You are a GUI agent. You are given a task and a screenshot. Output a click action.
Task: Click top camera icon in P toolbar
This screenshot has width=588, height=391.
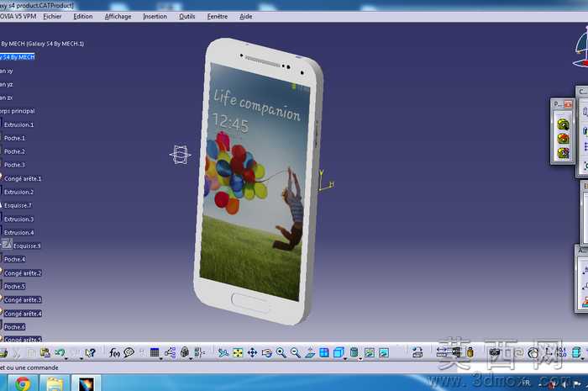(563, 124)
